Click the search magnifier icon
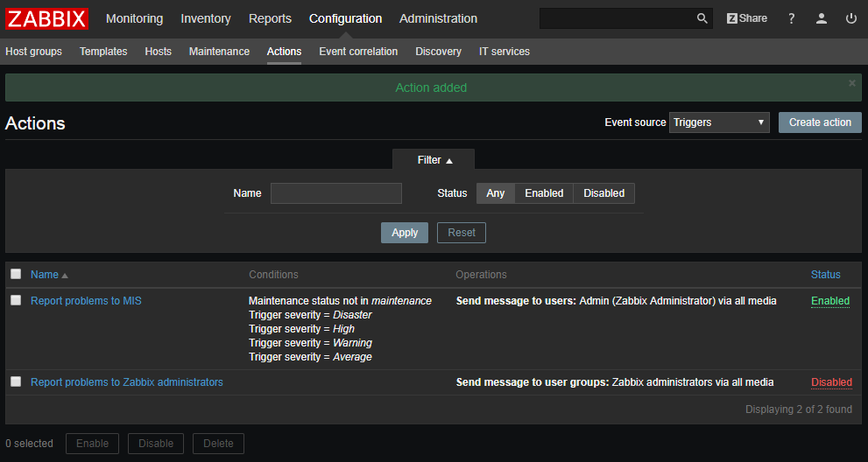Image resolution: width=868 pixels, height=462 pixels. [702, 18]
